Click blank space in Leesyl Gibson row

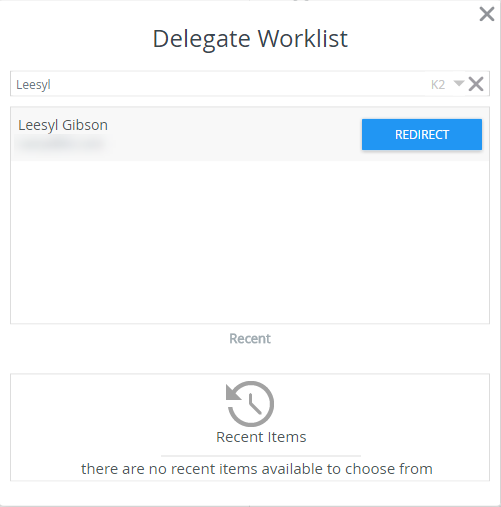233,134
